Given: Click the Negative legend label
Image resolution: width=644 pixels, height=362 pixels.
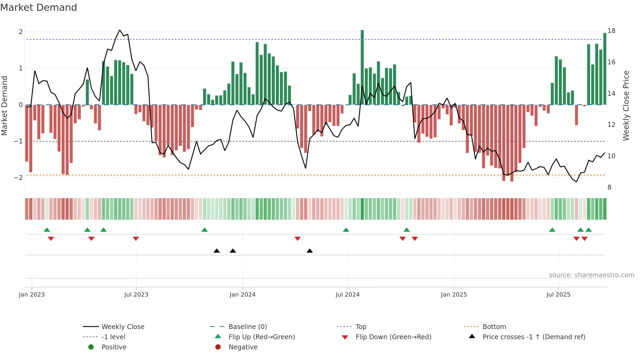Looking at the screenshot, I should click(243, 347).
